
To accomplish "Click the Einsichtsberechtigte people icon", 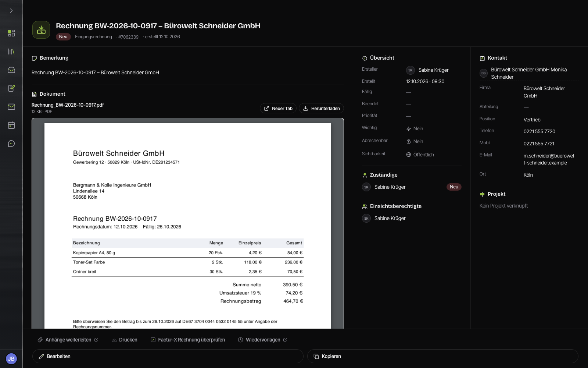I will (365, 206).
